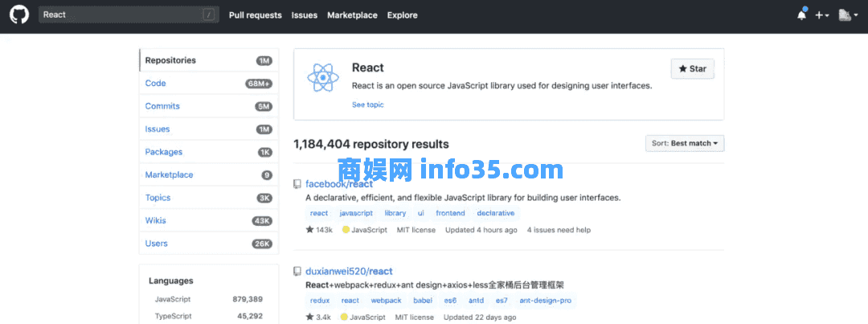This screenshot has width=868, height=324.
Task: Click the 143k stars count
Action: pos(319,230)
